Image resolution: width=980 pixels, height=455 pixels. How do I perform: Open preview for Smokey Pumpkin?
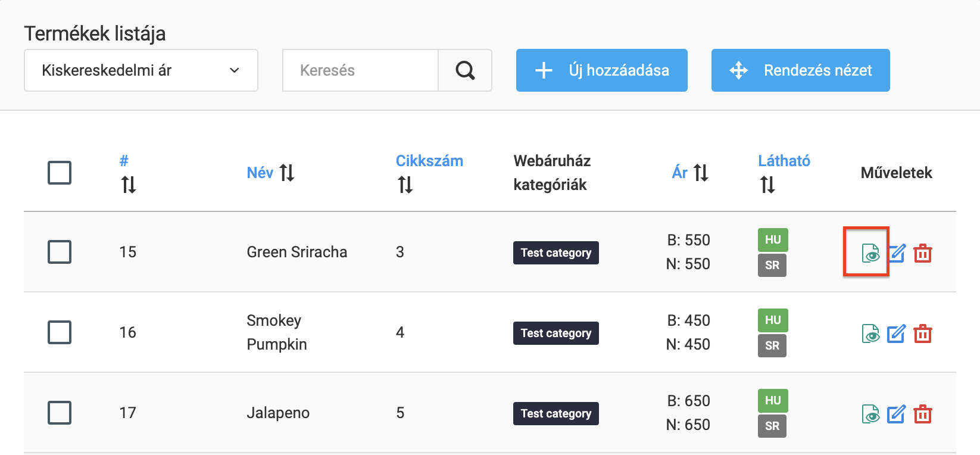pyautogui.click(x=869, y=333)
